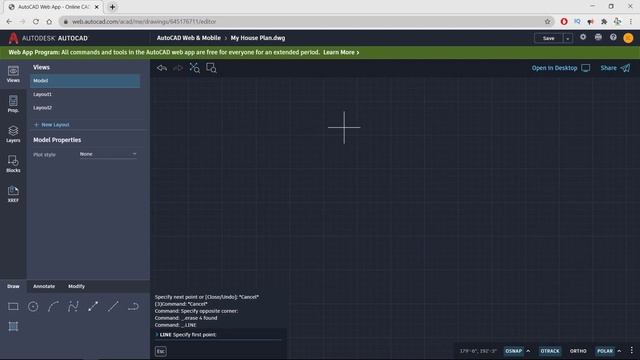Open the Blocks sidebar panel

(x=13, y=164)
